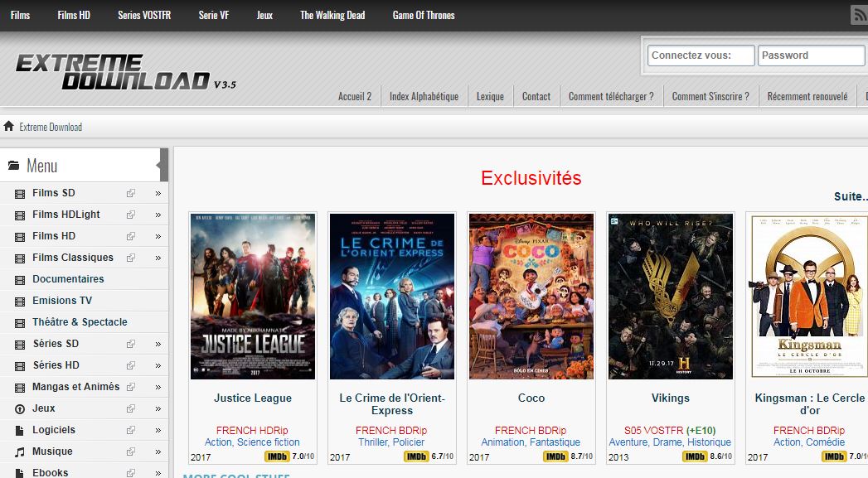The height and width of the screenshot is (478, 868).
Task: Expand the Mangas et Animés submenu arrow
Action: 158,387
